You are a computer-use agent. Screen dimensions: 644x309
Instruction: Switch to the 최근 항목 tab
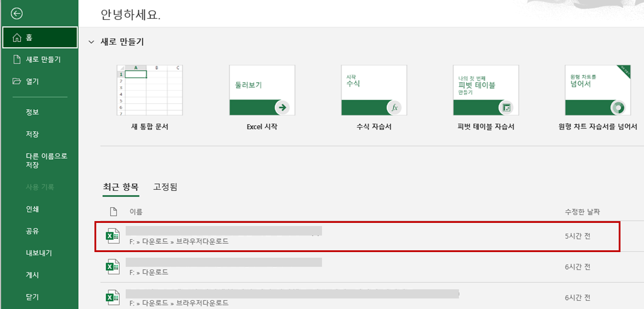pyautogui.click(x=121, y=187)
